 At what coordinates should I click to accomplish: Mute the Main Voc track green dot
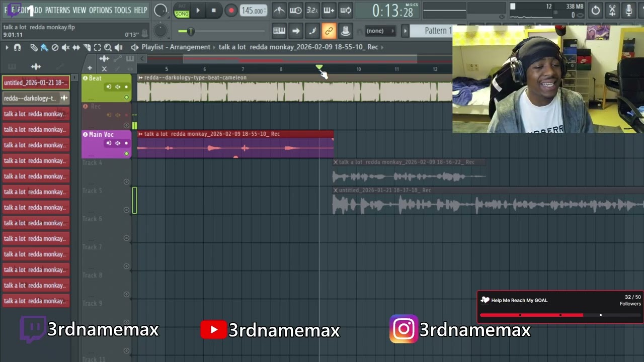(126, 154)
